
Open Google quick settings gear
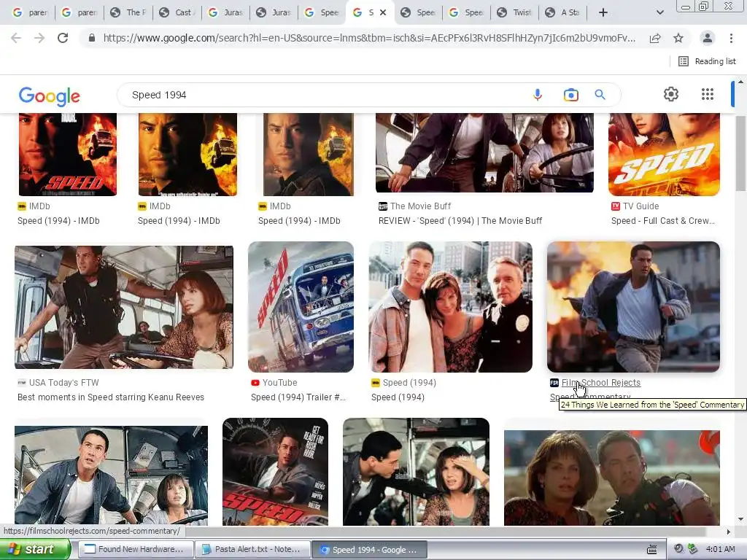(671, 94)
